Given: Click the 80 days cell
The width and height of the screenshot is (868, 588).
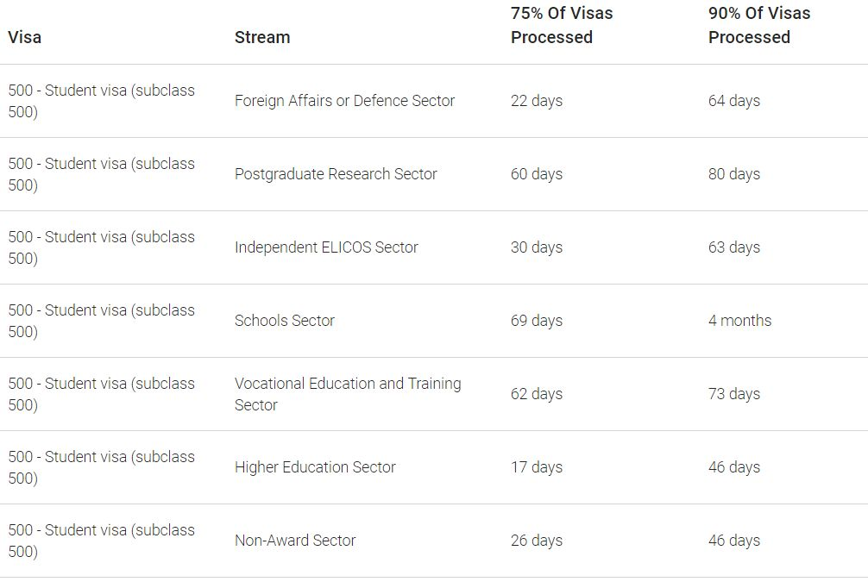Looking at the screenshot, I should (x=734, y=174).
